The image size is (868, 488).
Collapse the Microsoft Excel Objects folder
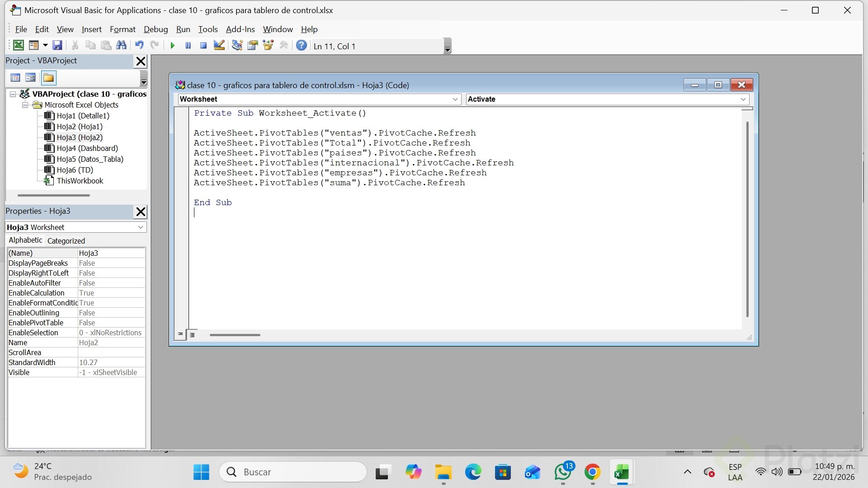click(x=25, y=105)
